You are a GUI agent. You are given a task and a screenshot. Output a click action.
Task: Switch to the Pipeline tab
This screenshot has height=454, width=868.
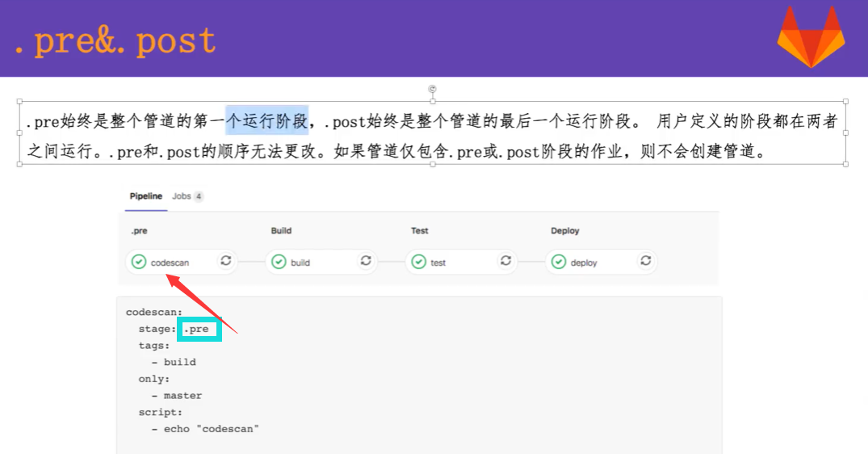(145, 196)
